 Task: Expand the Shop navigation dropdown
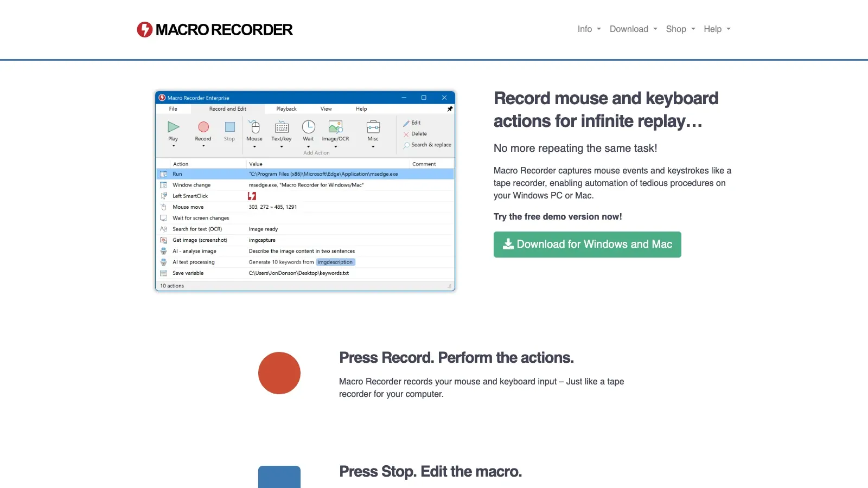click(x=681, y=29)
